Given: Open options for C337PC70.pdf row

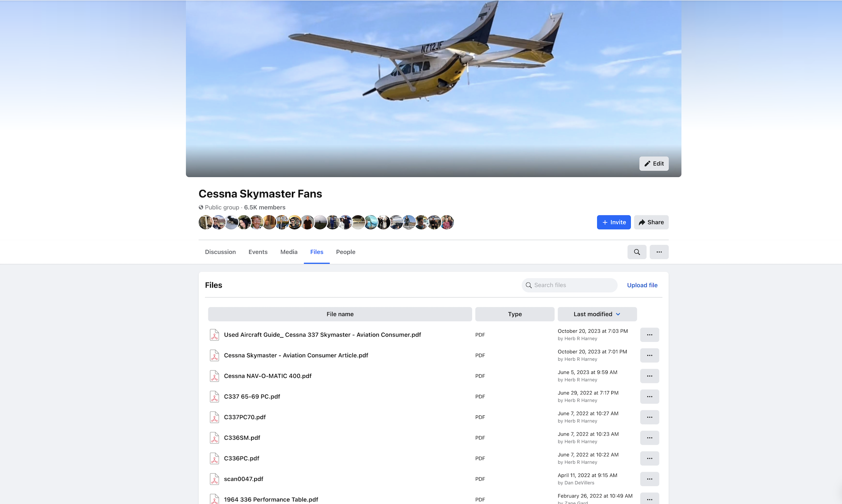Looking at the screenshot, I should pyautogui.click(x=649, y=417).
